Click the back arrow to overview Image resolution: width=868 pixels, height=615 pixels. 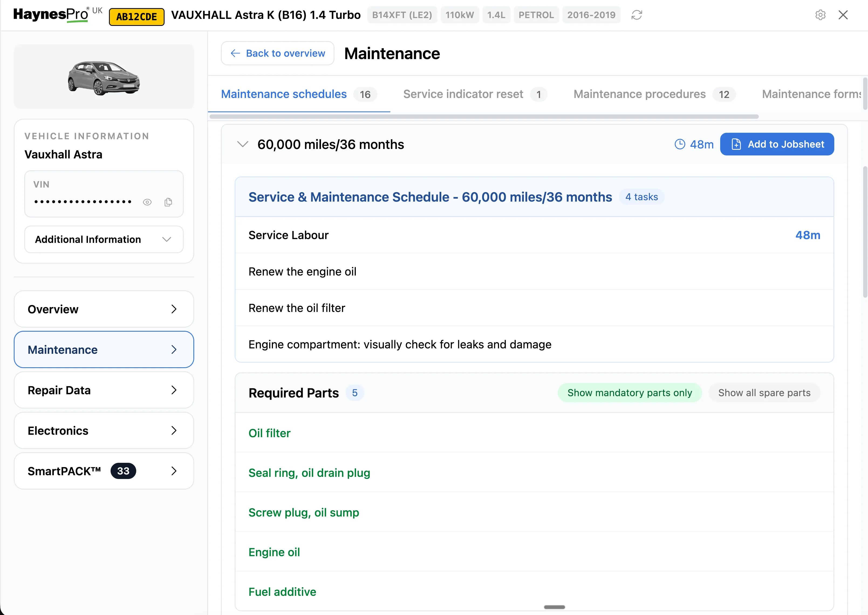[x=235, y=53]
